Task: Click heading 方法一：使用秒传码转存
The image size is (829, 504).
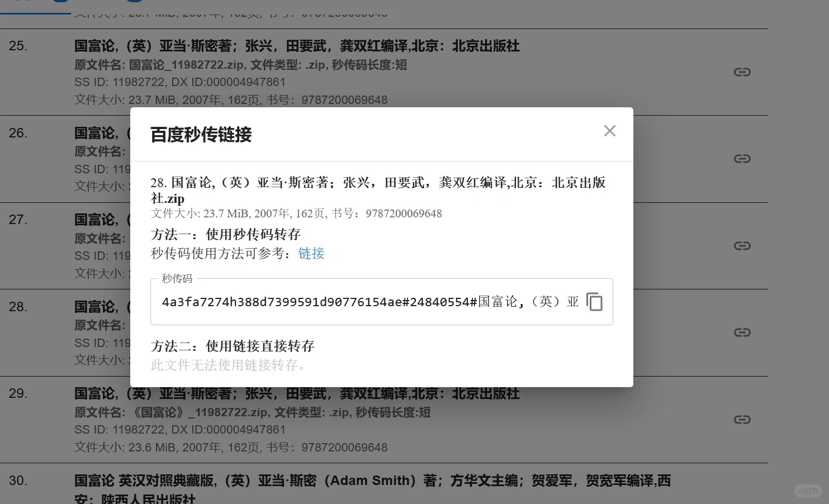Action: coord(226,234)
